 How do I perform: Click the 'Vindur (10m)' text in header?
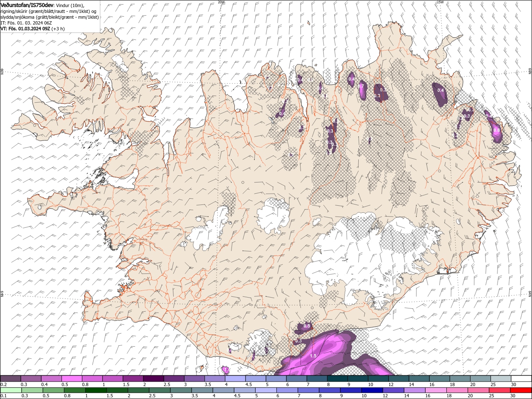tap(70, 5)
